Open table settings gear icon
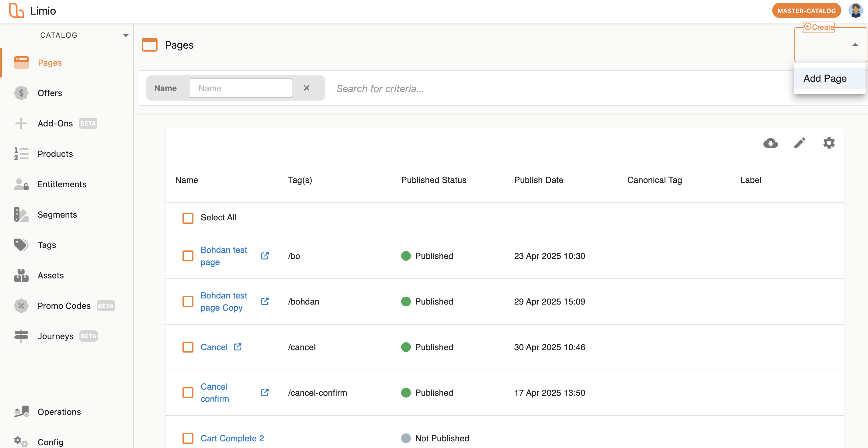 click(828, 143)
